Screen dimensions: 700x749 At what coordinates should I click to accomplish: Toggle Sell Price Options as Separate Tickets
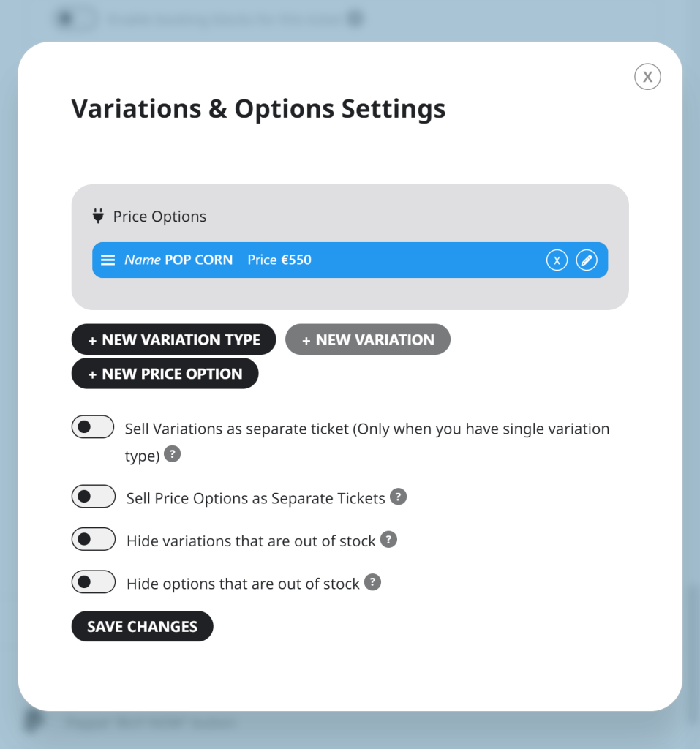93,496
